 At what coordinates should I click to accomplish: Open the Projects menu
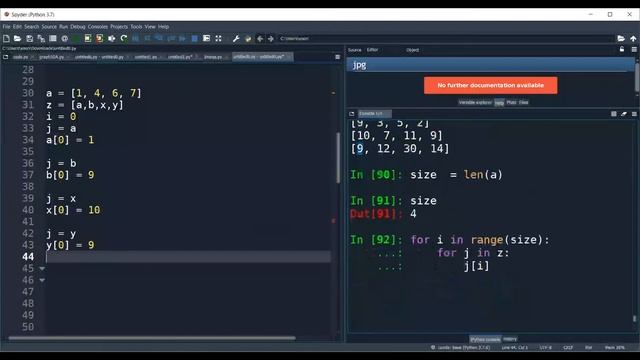(119, 27)
